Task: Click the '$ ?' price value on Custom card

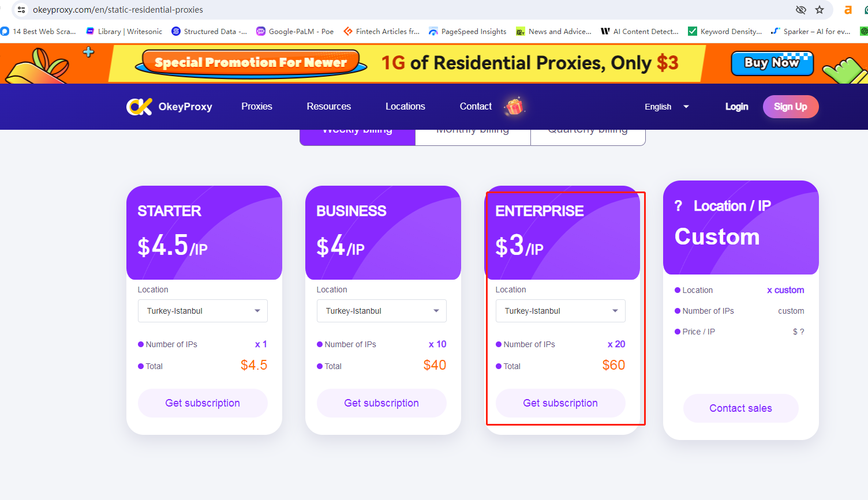Action: point(799,332)
